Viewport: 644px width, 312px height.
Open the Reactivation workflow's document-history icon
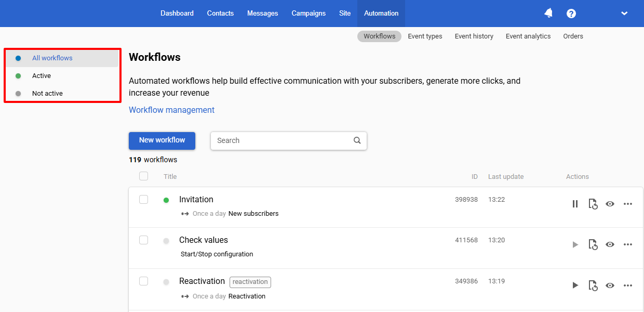pyautogui.click(x=593, y=285)
